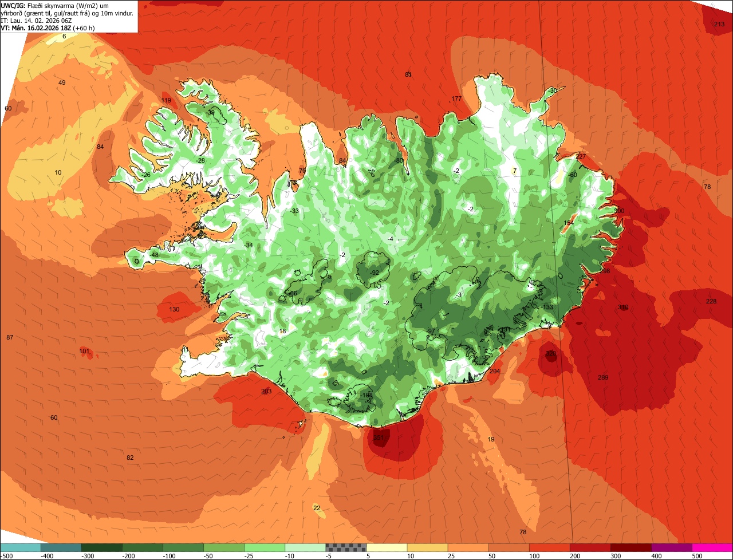Select the value 48 on the western peninsula

click(x=155, y=255)
